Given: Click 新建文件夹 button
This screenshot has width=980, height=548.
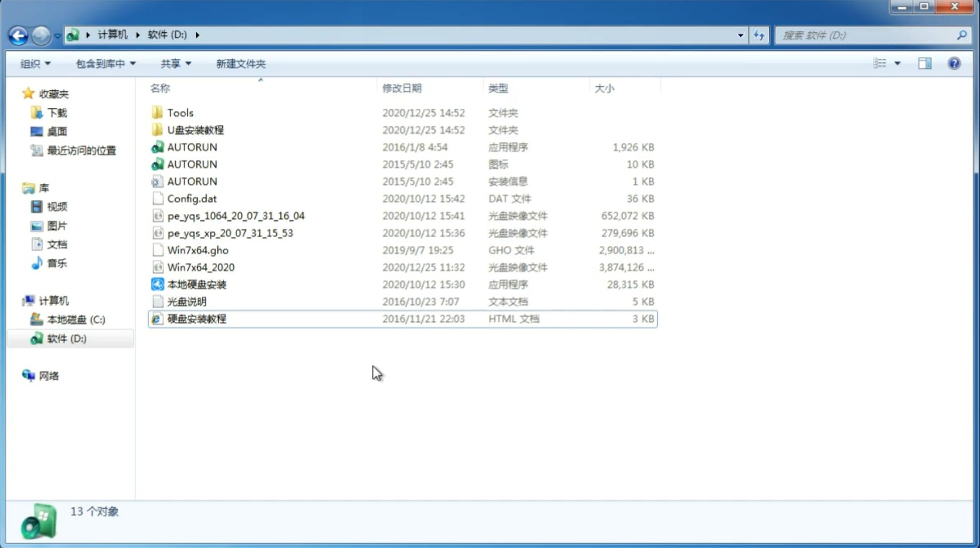Looking at the screenshot, I should (x=240, y=63).
